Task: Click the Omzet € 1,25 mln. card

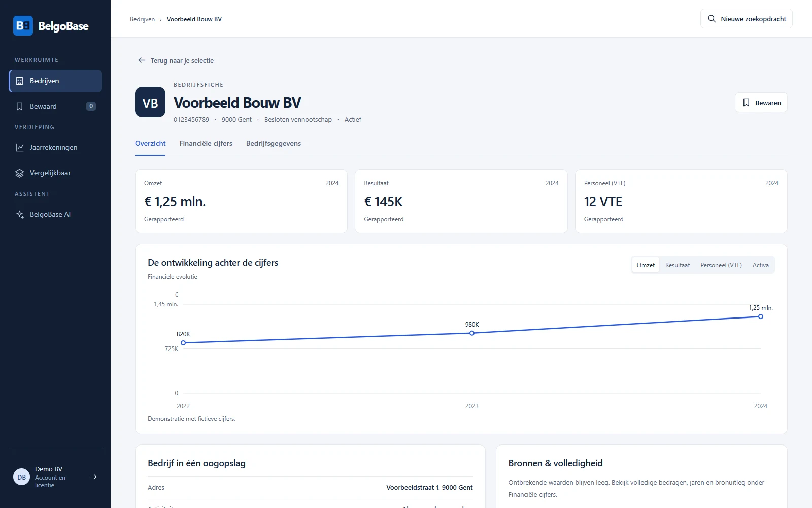Action: click(241, 201)
